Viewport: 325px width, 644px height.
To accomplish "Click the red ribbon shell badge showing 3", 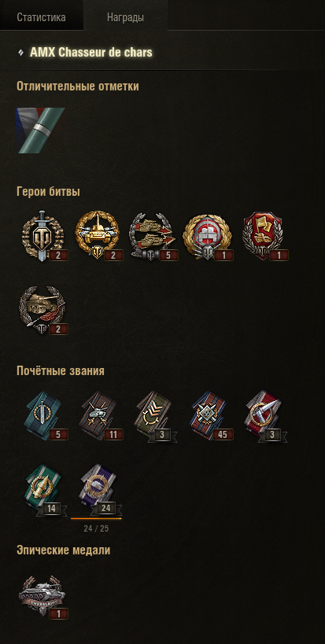I will (x=266, y=416).
